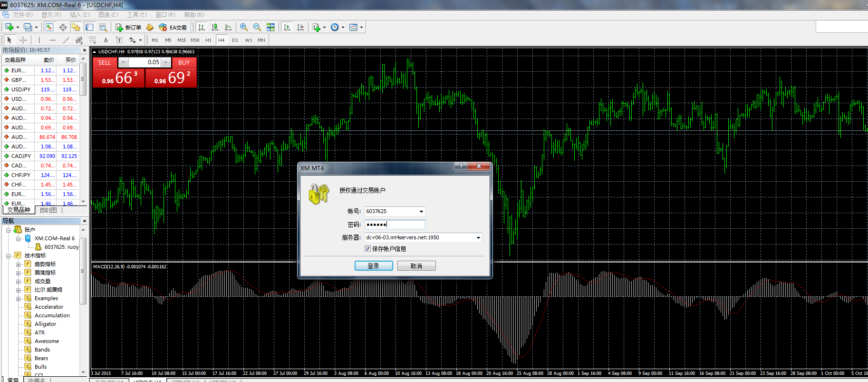Select the Fibonacci retracement tool
The image size is (868, 382).
pos(92,40)
